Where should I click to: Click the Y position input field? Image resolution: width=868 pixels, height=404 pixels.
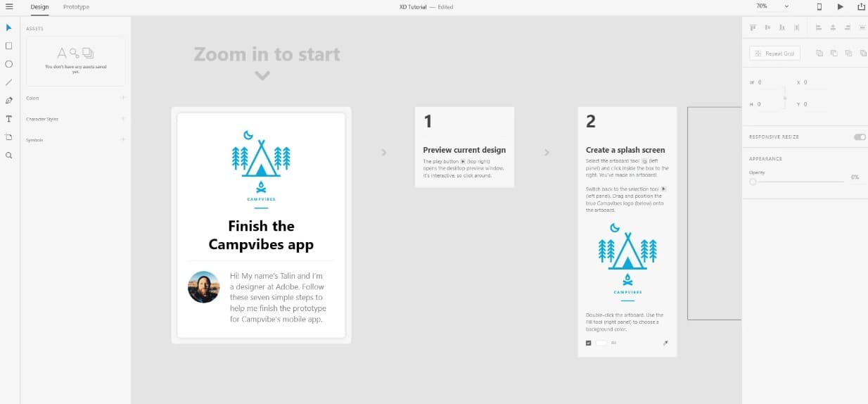click(815, 104)
